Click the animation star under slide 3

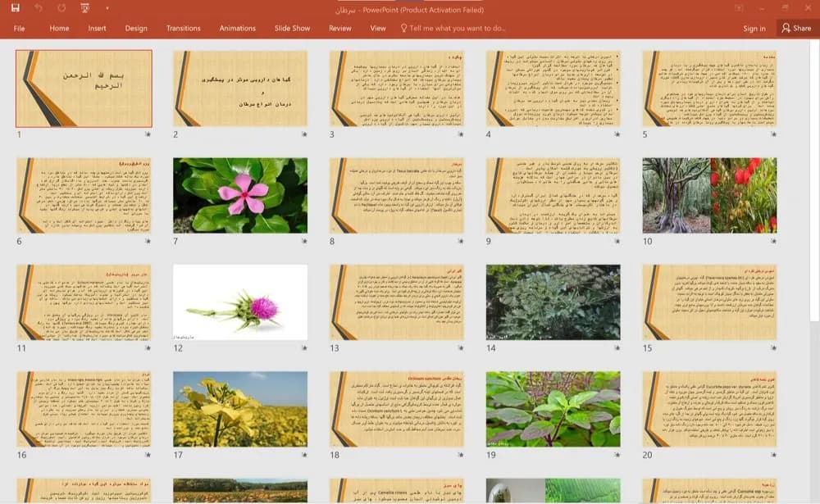pyautogui.click(x=461, y=134)
